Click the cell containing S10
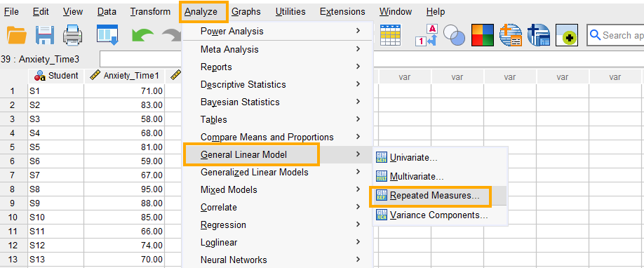644x268 pixels. pyautogui.click(x=56, y=217)
